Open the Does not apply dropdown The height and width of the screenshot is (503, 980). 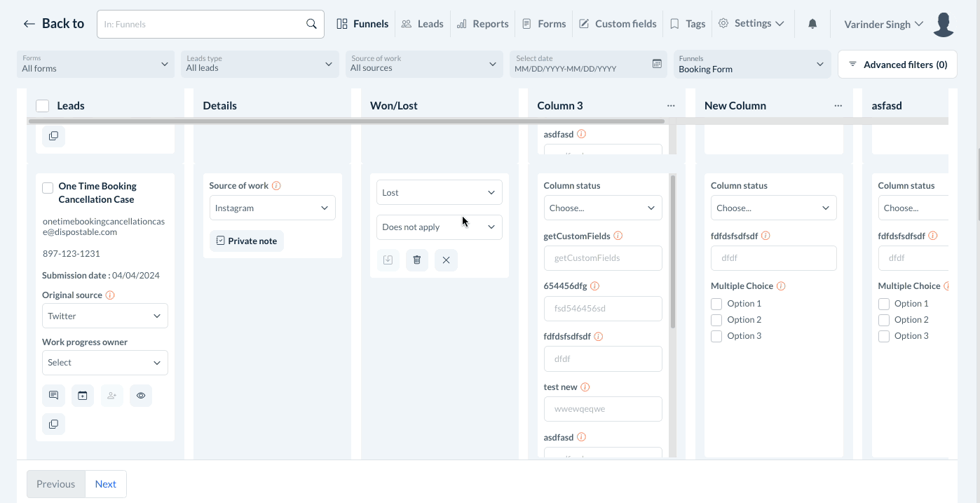pyautogui.click(x=440, y=227)
